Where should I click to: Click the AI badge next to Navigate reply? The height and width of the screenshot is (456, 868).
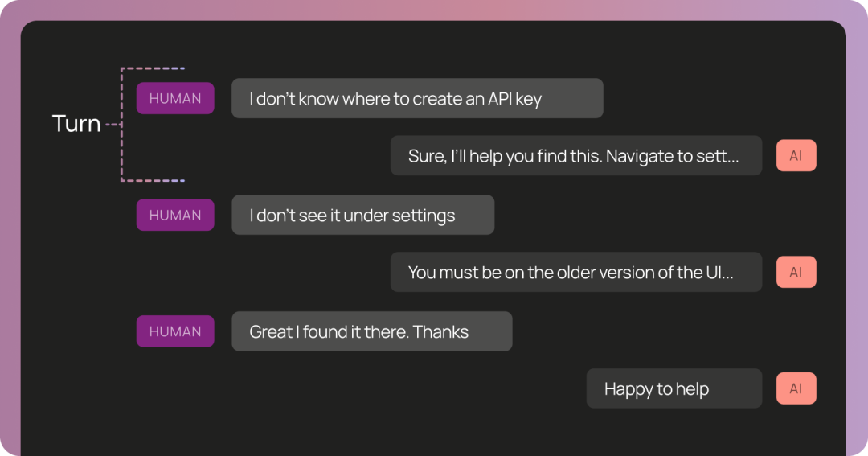pos(796,156)
